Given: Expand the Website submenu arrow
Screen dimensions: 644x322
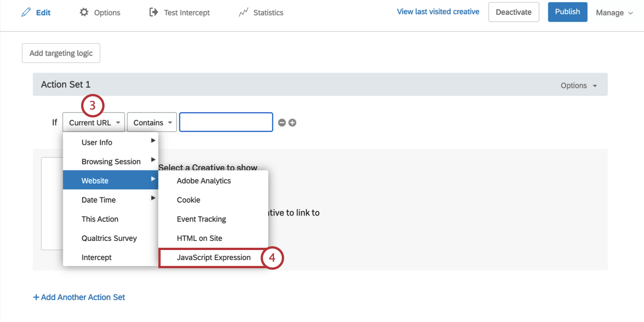Looking at the screenshot, I should [153, 179].
